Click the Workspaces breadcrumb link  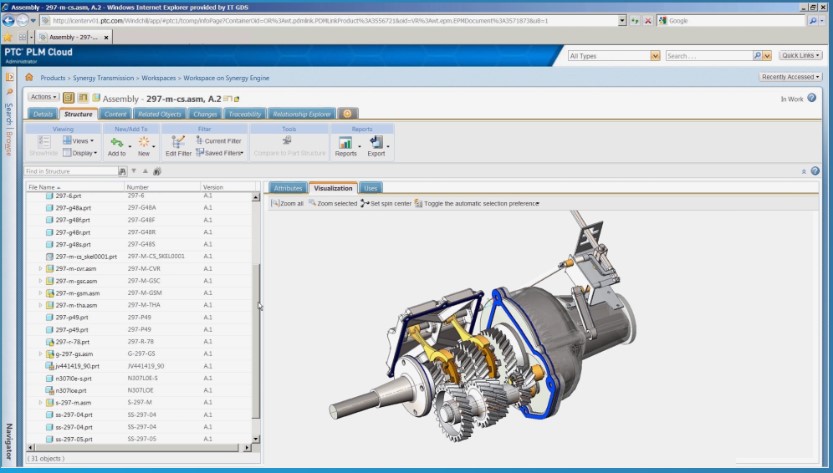158,78
